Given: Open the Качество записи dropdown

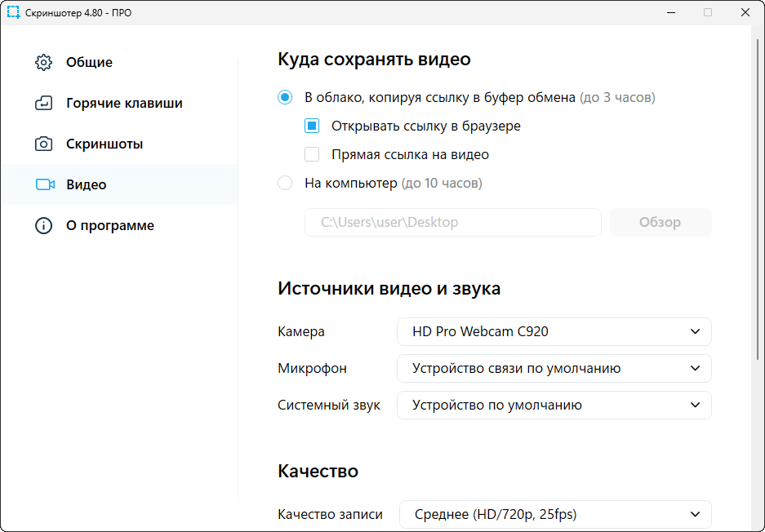Looking at the screenshot, I should coord(555,514).
